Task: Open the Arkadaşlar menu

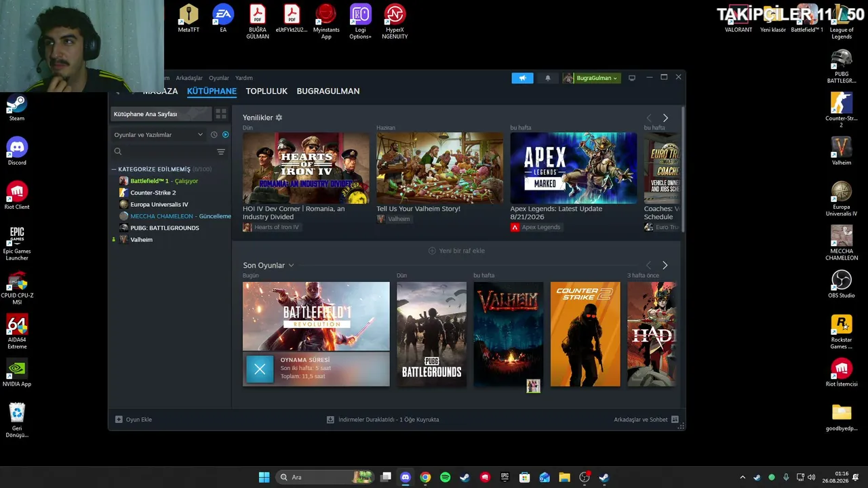Action: (189, 78)
